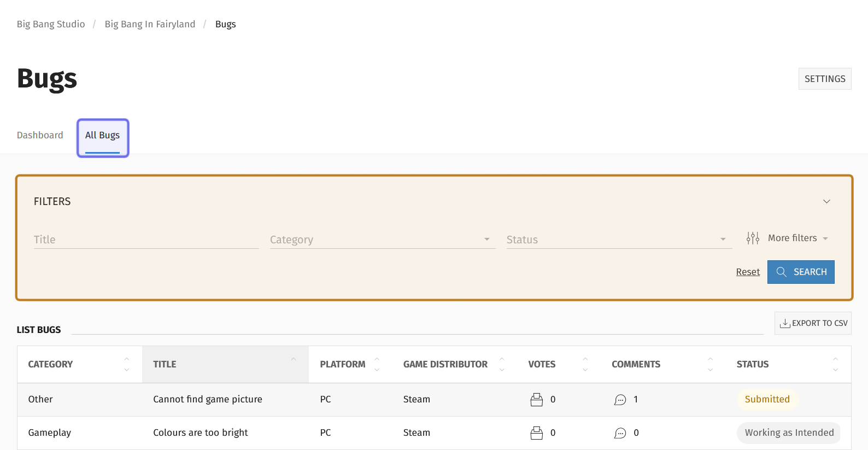Click the SEARCH button

point(801,272)
